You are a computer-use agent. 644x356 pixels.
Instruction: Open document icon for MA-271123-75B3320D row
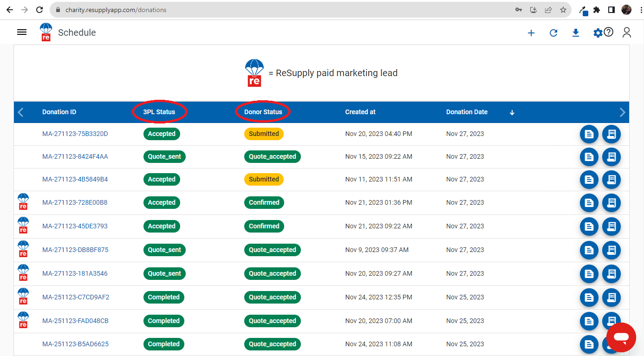click(x=589, y=134)
